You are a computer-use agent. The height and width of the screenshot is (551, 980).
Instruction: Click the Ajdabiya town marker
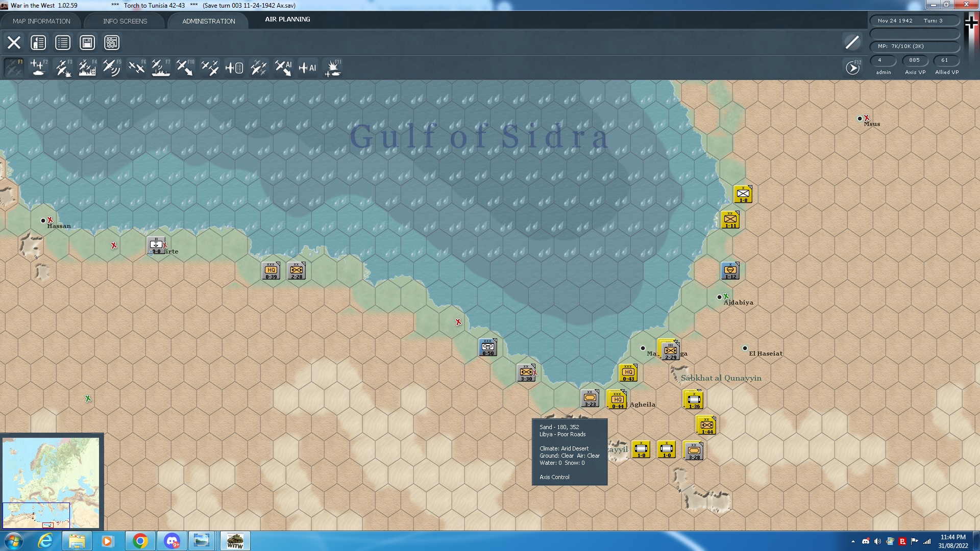point(719,297)
